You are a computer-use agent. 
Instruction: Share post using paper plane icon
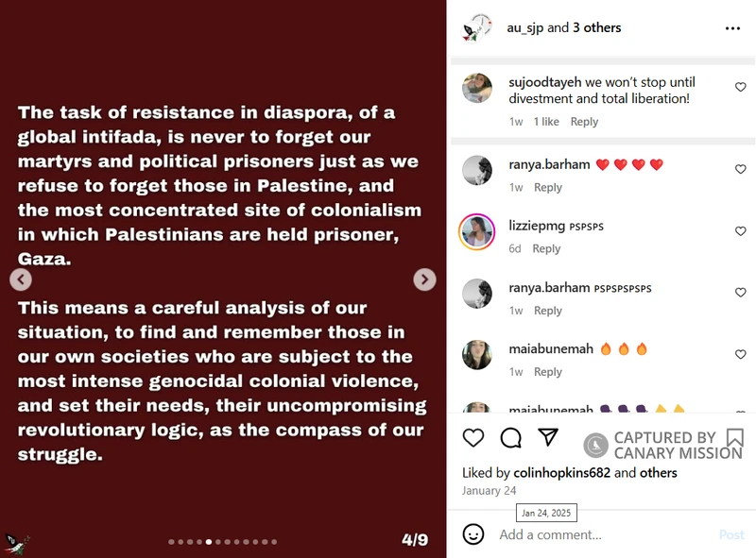coord(548,436)
